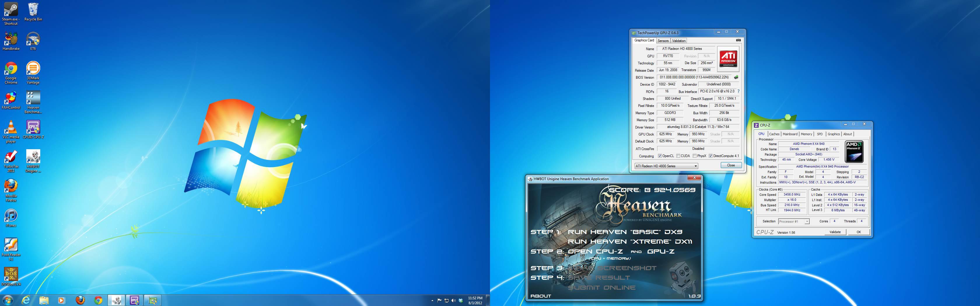Click the GPU-Z Name field value
The height and width of the screenshot is (306, 980).
687,49
